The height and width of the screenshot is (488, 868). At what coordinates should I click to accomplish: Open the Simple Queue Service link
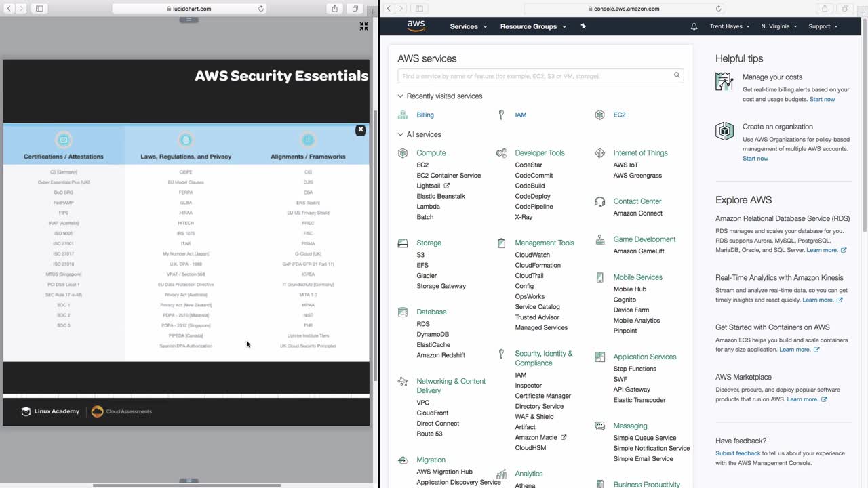coord(645,438)
